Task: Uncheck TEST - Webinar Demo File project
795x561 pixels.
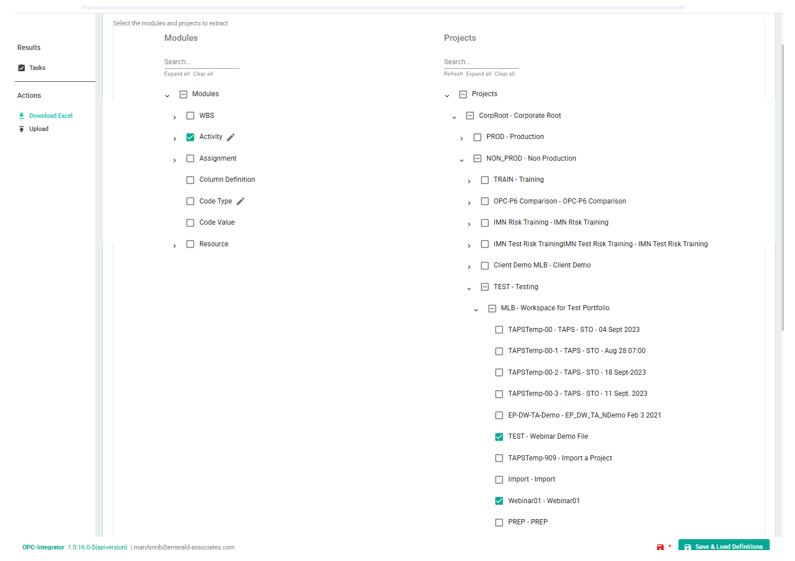Action: (x=499, y=437)
